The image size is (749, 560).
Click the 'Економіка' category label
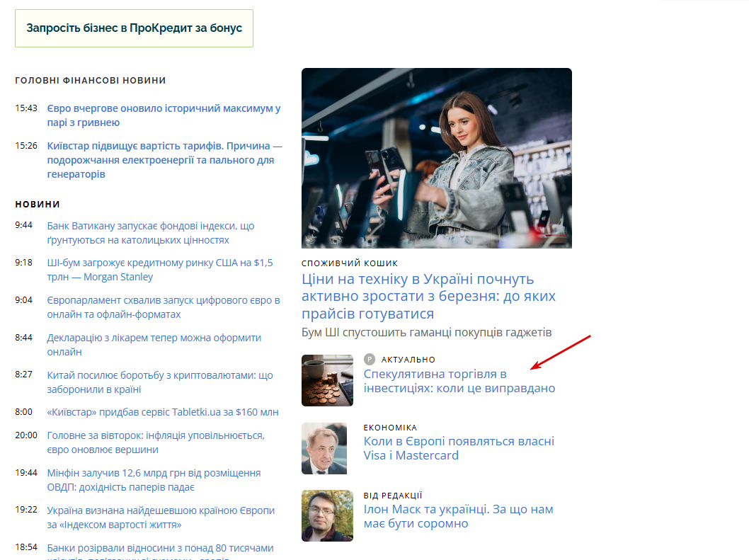[390, 428]
